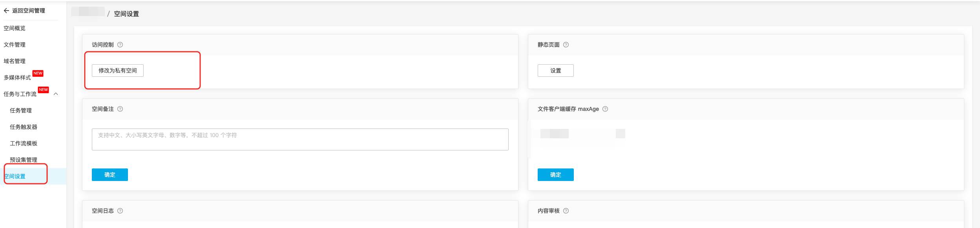Collapse the 任务与工作流 menu chevron
The image size is (980, 228).
pos(56,94)
